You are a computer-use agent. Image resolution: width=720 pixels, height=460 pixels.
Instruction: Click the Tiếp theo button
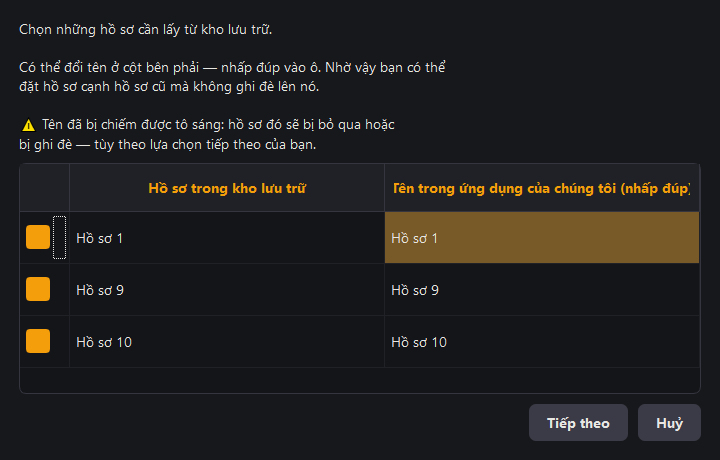pos(578,422)
